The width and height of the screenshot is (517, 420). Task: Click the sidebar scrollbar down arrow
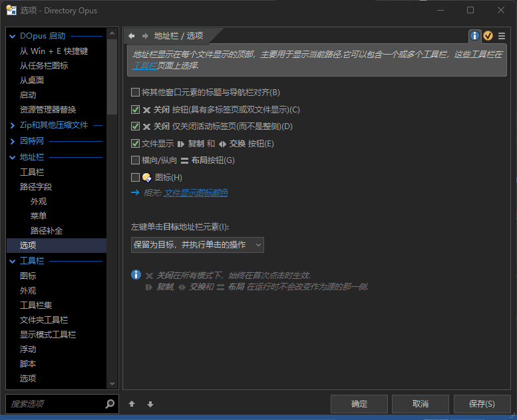(112, 383)
